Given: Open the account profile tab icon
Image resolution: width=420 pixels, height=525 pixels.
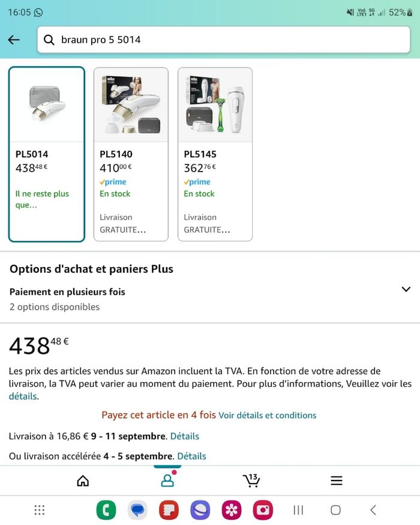Looking at the screenshot, I should pyautogui.click(x=167, y=481).
